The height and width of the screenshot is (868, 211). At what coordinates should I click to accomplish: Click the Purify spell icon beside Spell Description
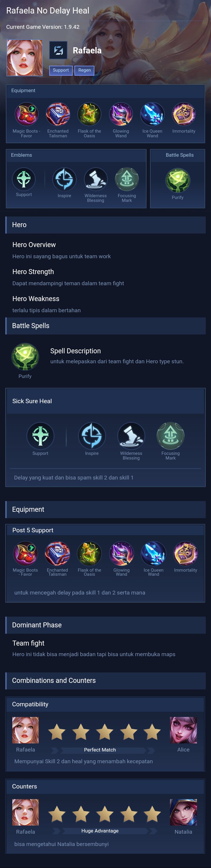25,357
